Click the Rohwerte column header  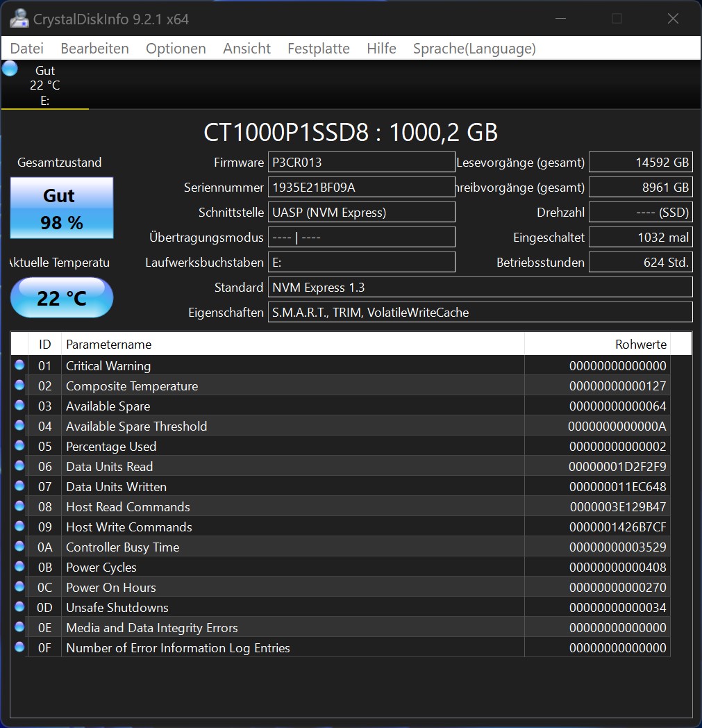coord(598,344)
